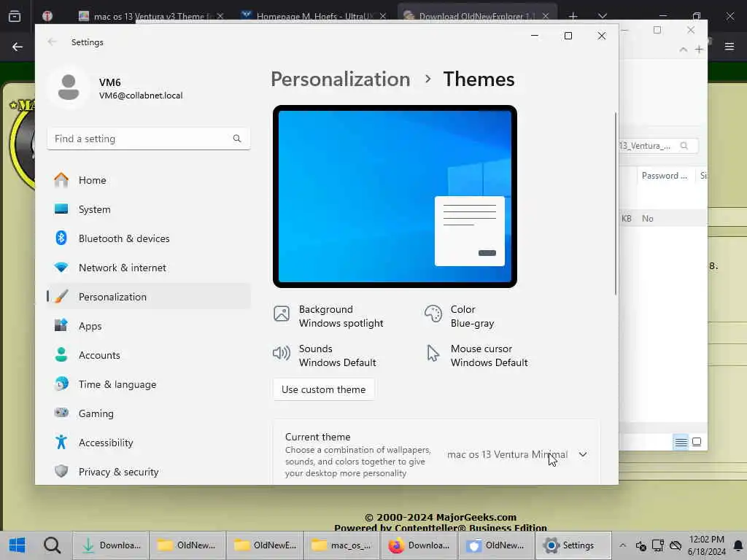Open Sounds Windows Default option
Viewport: 747px width, 560px height.
pos(325,356)
